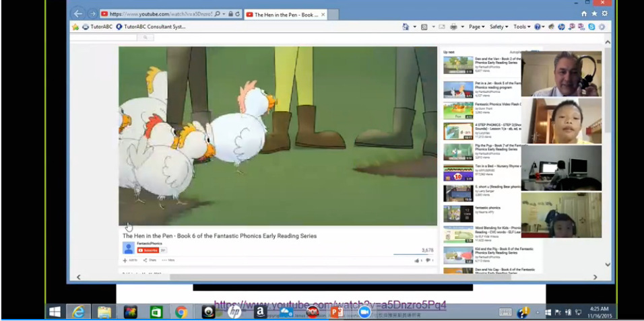Image resolution: width=644 pixels, height=321 pixels.
Task: Click the YouTube search input field
Action: [x=104, y=38]
